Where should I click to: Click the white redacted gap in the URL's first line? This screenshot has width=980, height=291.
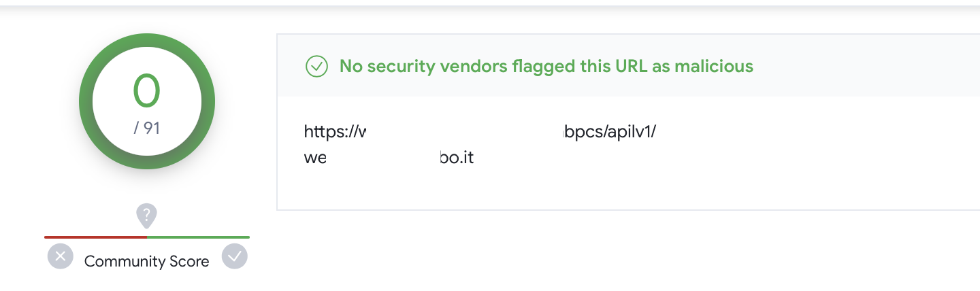[x=464, y=131]
